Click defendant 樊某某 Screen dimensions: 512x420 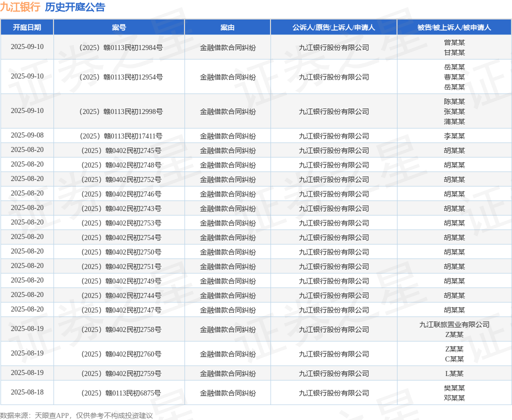454,388
